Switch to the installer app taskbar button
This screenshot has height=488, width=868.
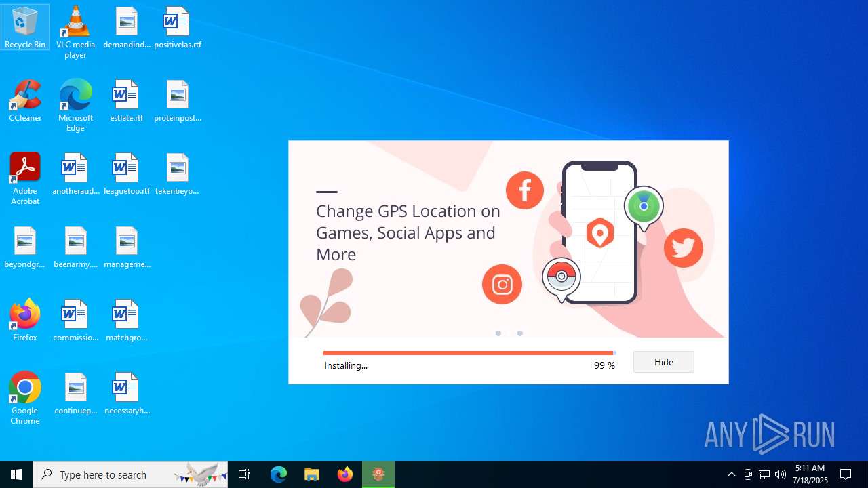point(378,474)
